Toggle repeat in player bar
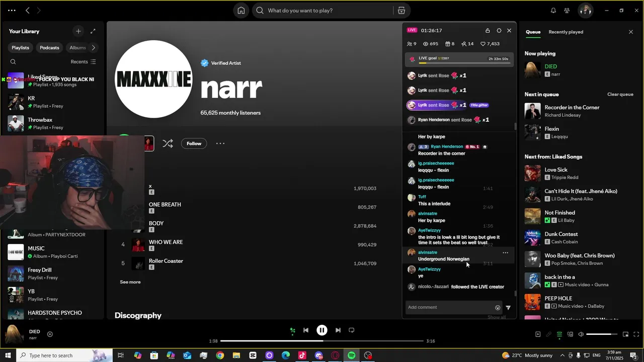Viewport: 644px width, 362px height. (352, 330)
